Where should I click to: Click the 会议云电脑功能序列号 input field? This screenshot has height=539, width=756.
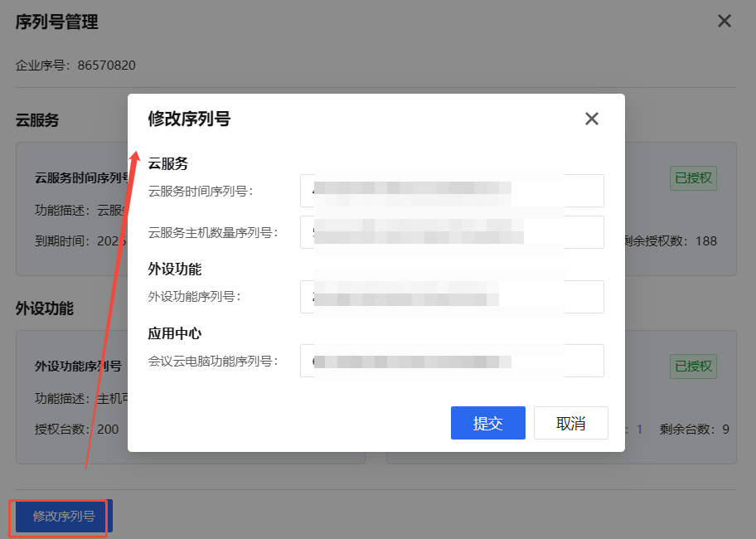[452, 361]
